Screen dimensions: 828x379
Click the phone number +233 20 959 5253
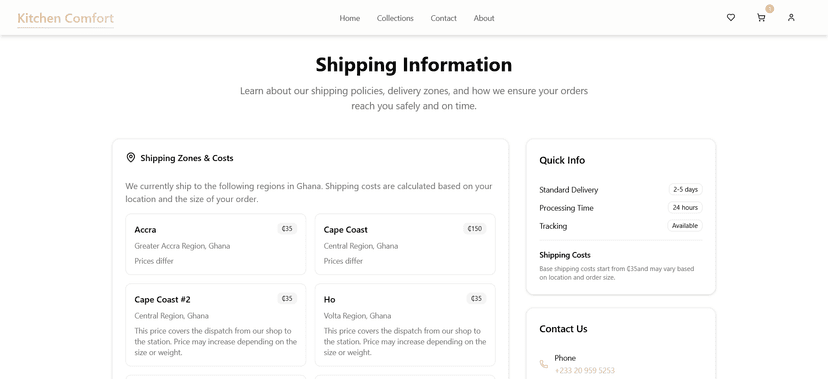pyautogui.click(x=585, y=371)
